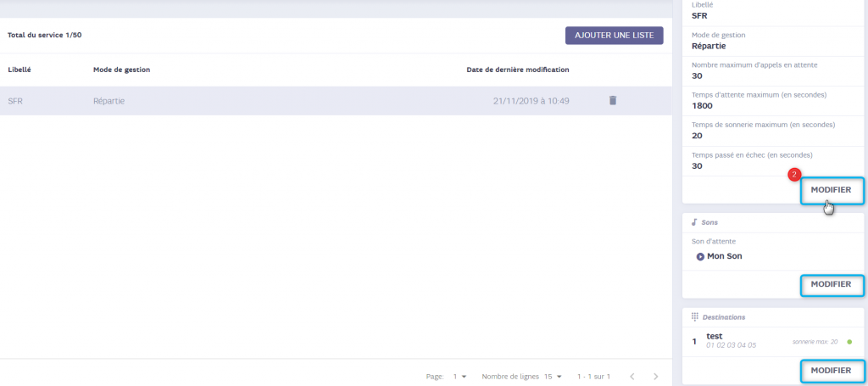Click the Sons music note icon
The image size is (868, 386).
pos(695,222)
